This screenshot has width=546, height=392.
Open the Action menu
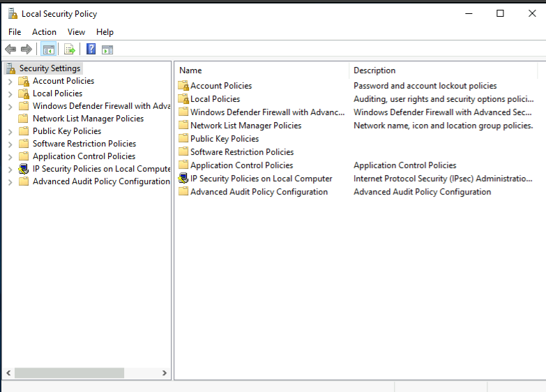pyautogui.click(x=44, y=32)
